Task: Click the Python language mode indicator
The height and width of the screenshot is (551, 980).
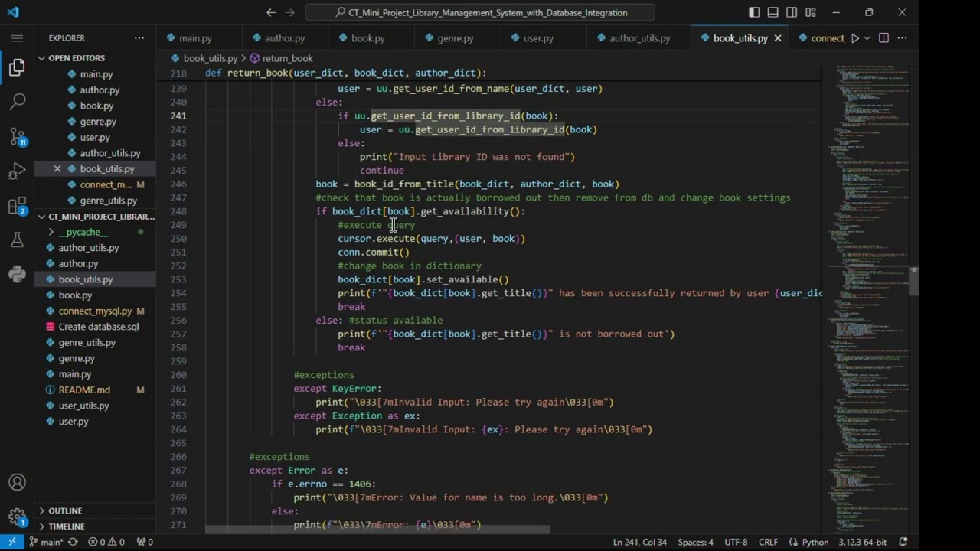Action: 815,542
